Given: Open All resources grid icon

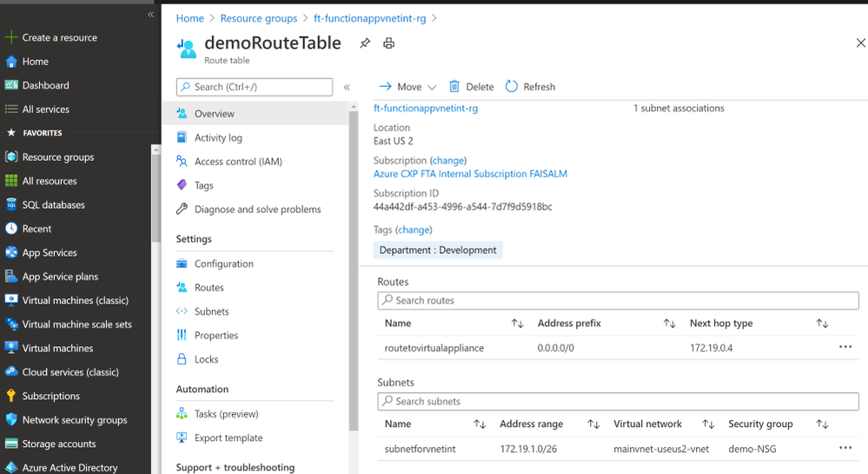Looking at the screenshot, I should pyautogui.click(x=11, y=181).
